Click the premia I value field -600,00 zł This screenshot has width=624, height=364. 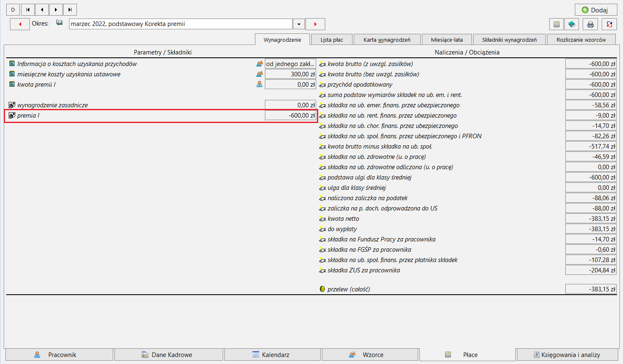(290, 115)
